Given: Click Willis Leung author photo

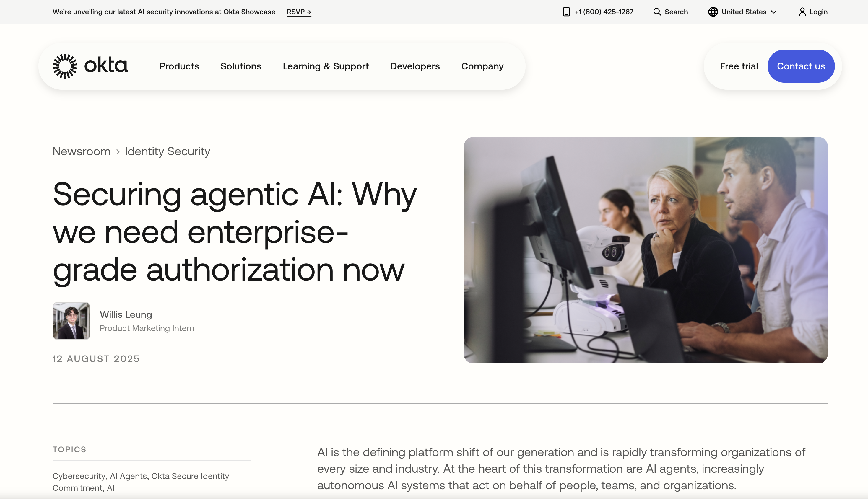Looking at the screenshot, I should pos(71,321).
